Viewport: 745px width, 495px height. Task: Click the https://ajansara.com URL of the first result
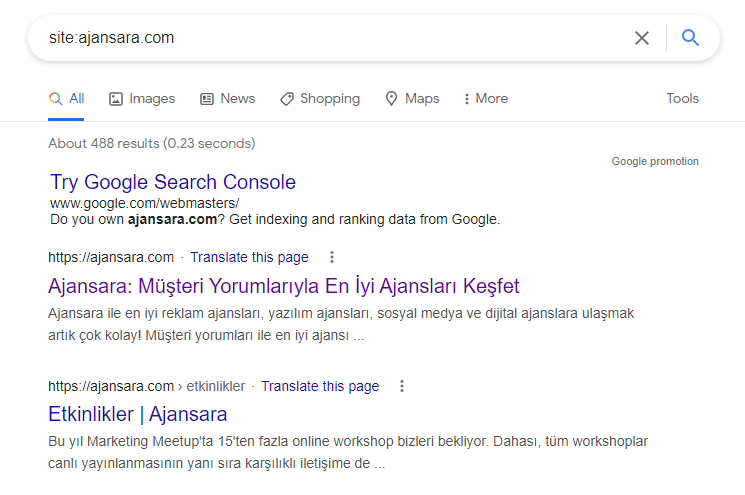(x=111, y=257)
